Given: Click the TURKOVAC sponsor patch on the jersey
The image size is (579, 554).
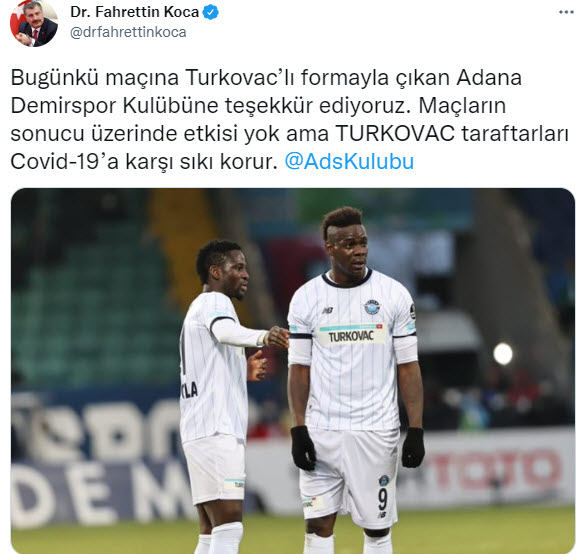Looking at the screenshot, I should point(351,334).
